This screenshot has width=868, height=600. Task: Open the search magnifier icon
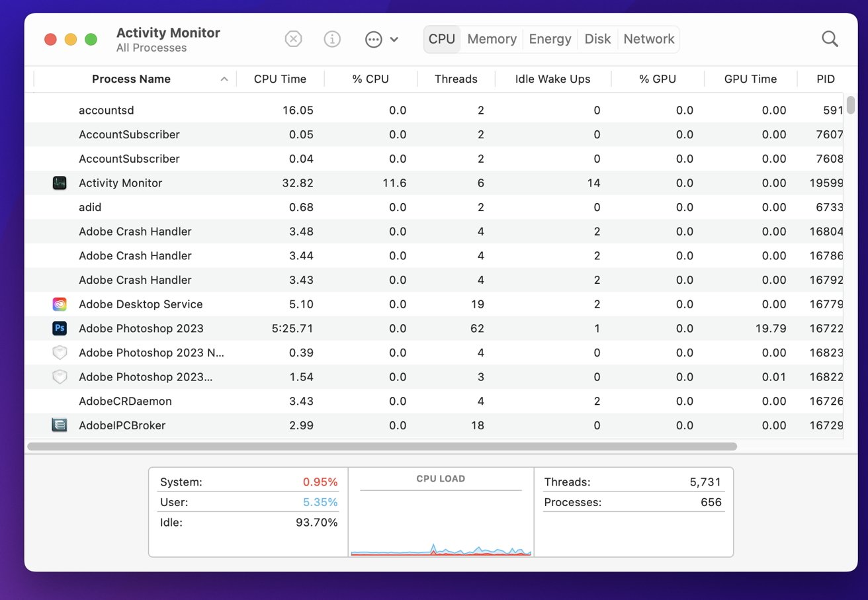click(x=830, y=39)
